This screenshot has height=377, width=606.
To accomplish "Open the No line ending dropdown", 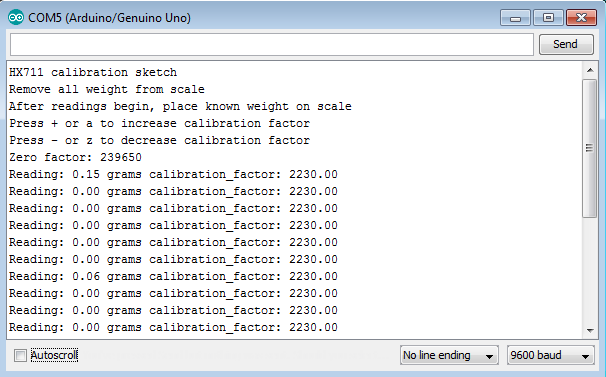I will click(x=449, y=355).
